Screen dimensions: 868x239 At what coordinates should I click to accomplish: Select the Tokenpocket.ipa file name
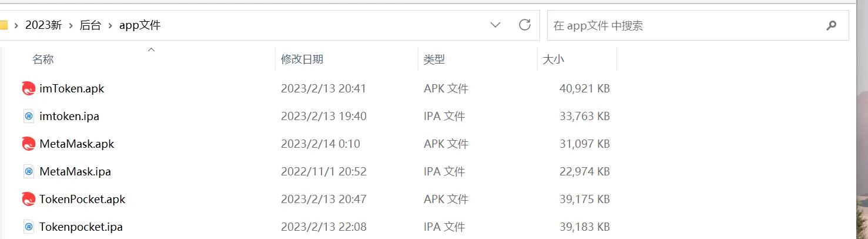(x=81, y=227)
